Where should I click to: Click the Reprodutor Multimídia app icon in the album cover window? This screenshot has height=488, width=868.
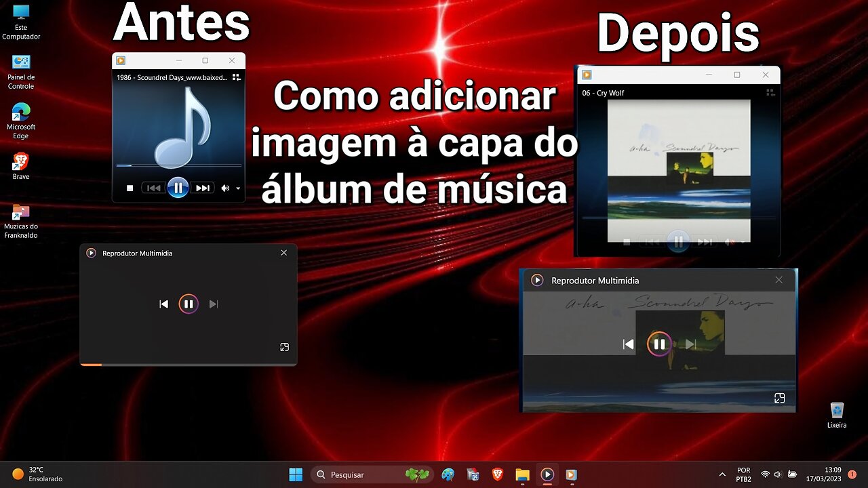[x=537, y=280]
